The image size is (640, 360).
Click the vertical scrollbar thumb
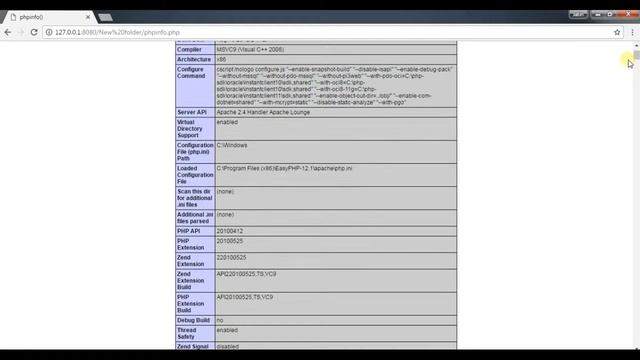(637, 55)
